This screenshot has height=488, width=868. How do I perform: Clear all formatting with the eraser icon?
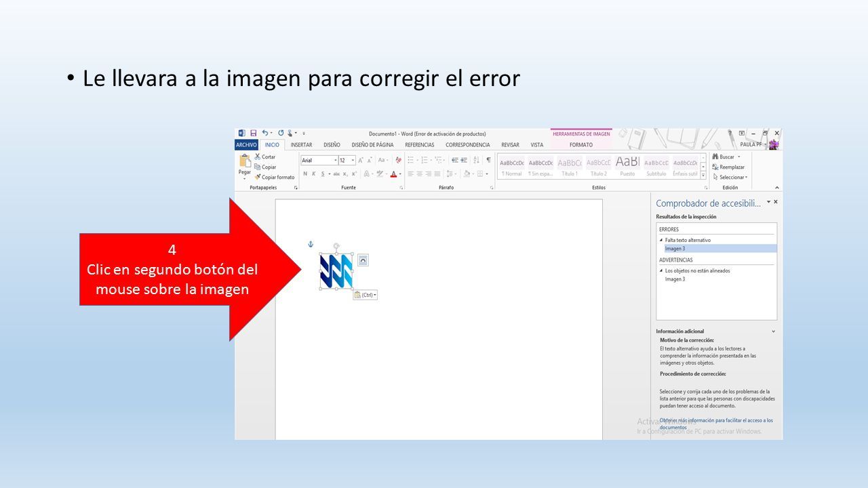click(x=398, y=161)
